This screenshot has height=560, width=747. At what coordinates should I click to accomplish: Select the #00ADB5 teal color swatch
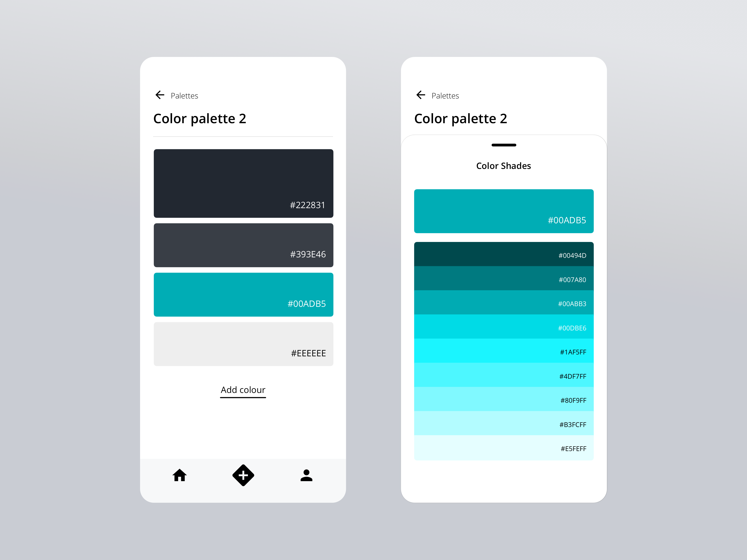(x=243, y=294)
